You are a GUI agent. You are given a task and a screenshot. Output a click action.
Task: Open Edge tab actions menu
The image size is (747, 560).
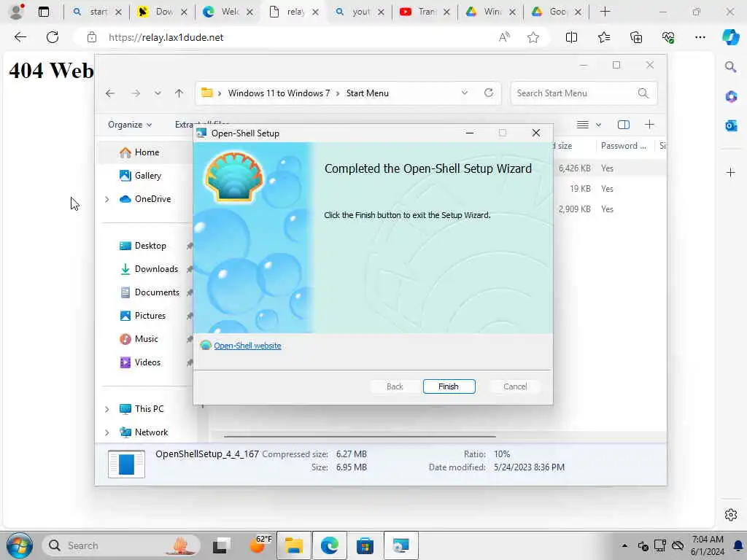[x=43, y=12]
